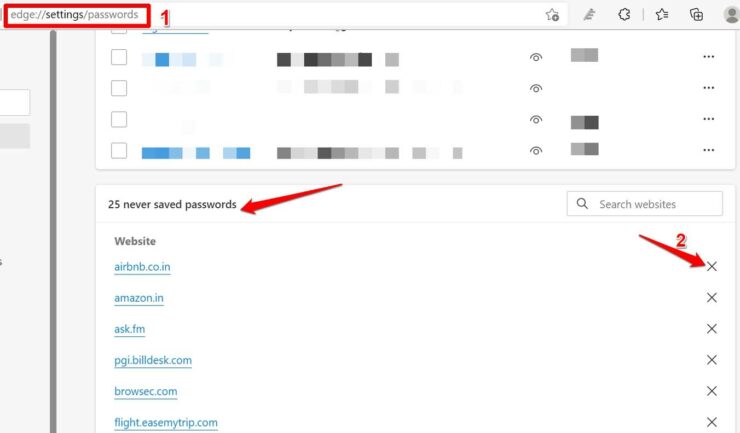Remove airbnb.co.in from never saved list
The height and width of the screenshot is (433, 740).
point(712,266)
